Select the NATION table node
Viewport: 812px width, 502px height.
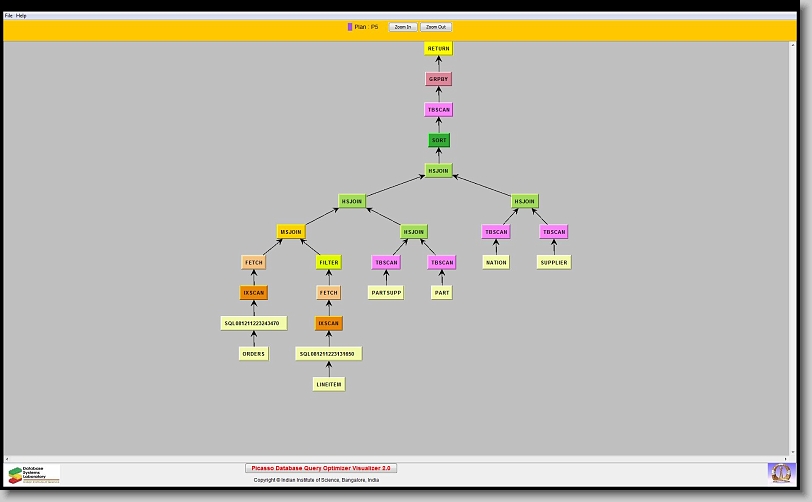[496, 262]
